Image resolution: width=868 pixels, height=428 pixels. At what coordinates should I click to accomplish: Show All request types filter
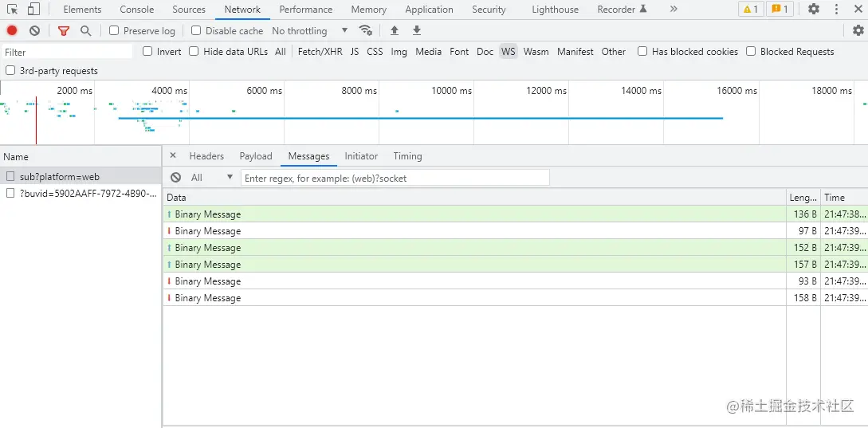(280, 52)
